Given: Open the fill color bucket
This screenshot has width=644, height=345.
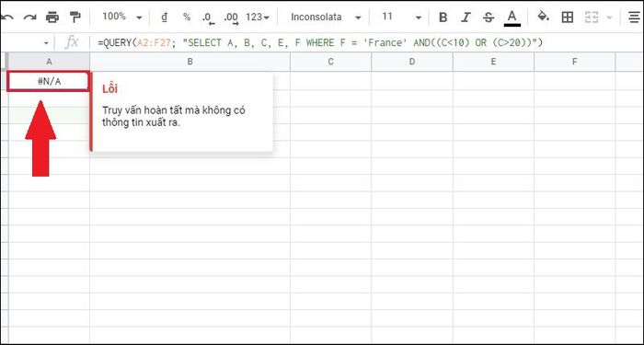Looking at the screenshot, I should (544, 17).
